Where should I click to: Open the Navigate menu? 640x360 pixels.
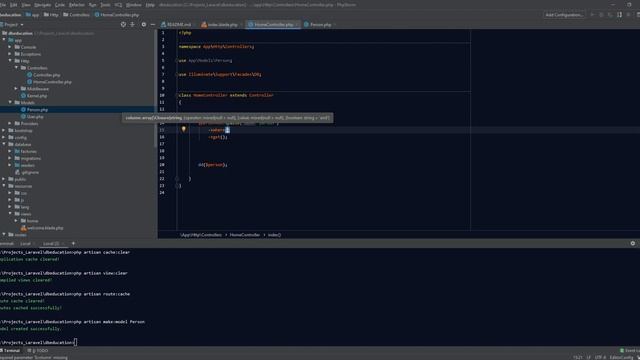[x=42, y=5]
